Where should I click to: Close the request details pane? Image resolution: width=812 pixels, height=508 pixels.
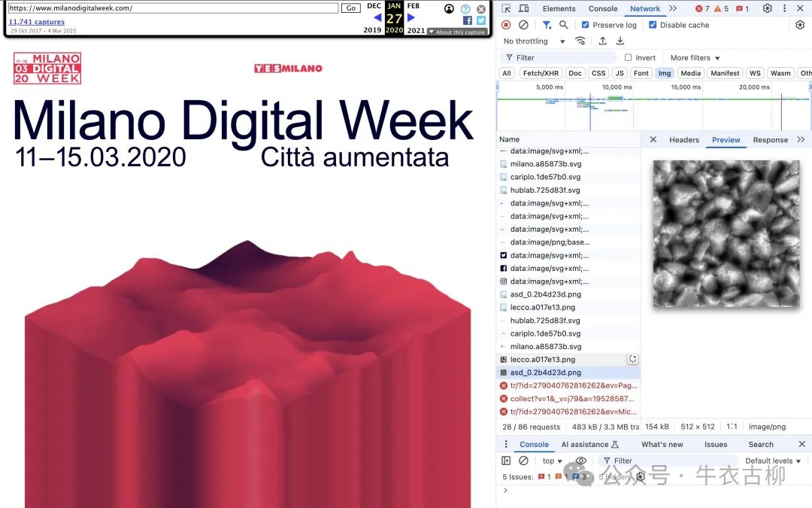pyautogui.click(x=653, y=139)
